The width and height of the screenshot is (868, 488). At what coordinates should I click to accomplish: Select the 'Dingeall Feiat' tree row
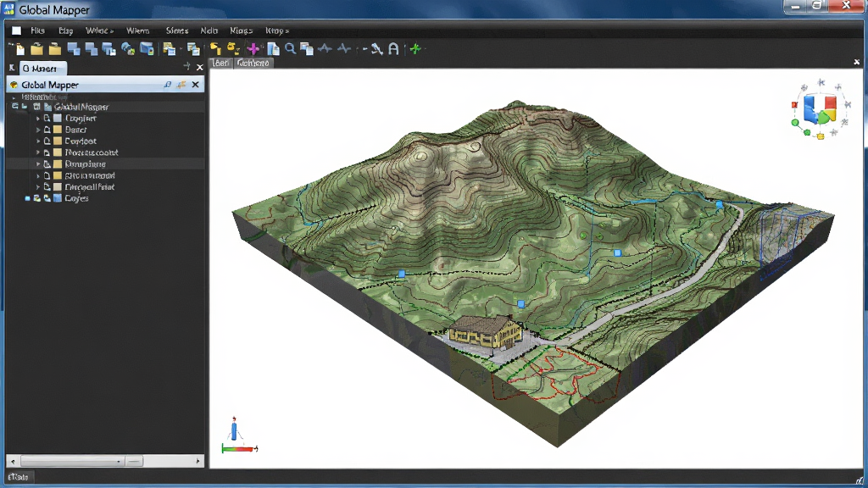[x=105, y=187]
